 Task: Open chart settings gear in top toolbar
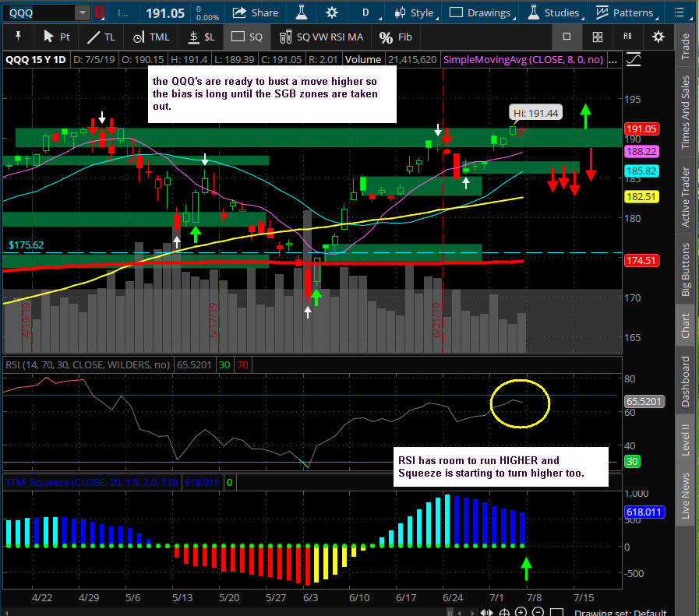click(x=332, y=12)
